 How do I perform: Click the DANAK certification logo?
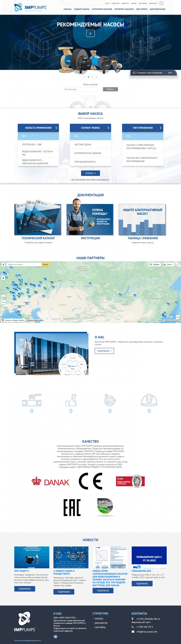click(x=51, y=481)
